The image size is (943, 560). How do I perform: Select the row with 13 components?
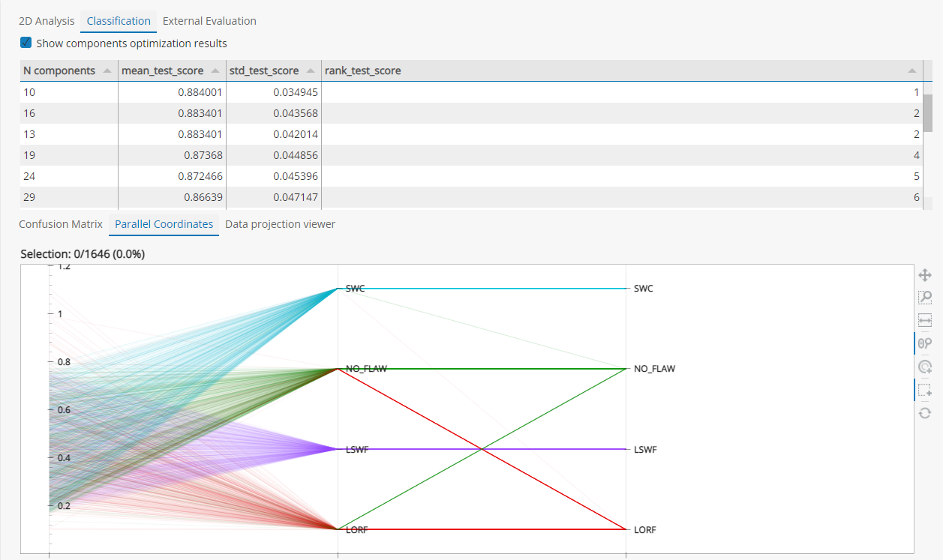[471, 134]
